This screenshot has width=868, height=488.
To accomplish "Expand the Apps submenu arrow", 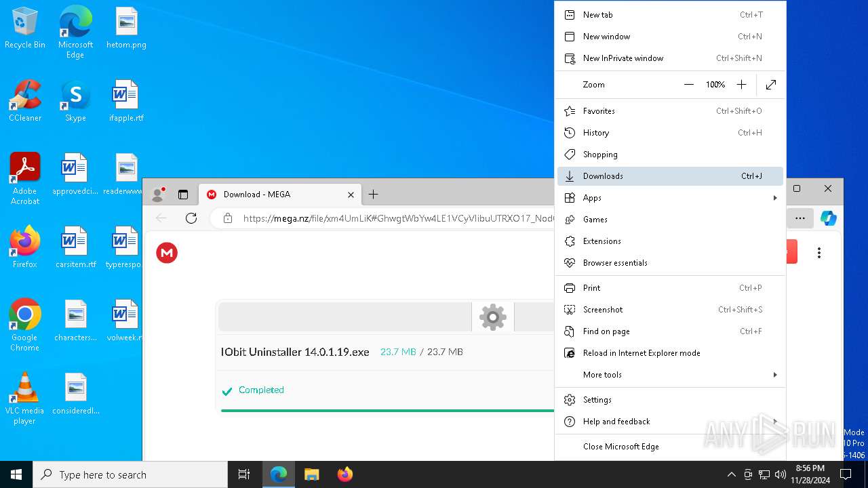I will pyautogui.click(x=775, y=198).
